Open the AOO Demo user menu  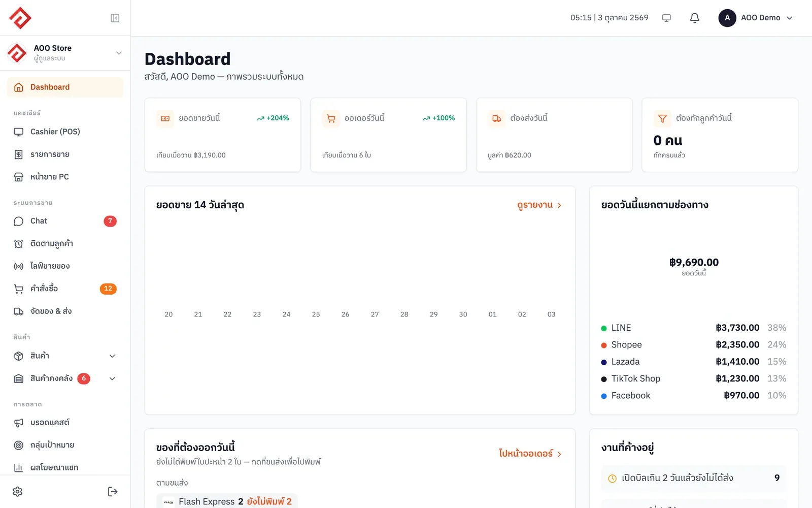click(x=756, y=18)
